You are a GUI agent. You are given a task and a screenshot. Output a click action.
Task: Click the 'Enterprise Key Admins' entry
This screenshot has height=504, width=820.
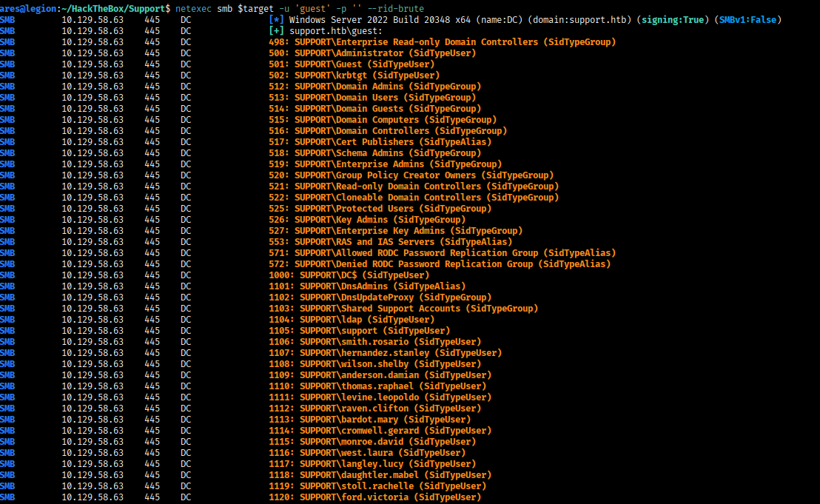pyautogui.click(x=396, y=231)
